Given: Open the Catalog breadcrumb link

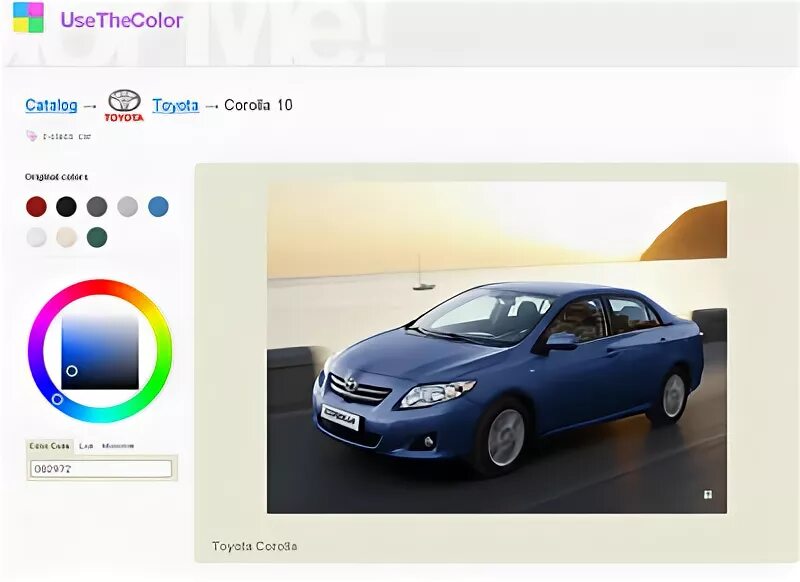Looking at the screenshot, I should coord(51,105).
